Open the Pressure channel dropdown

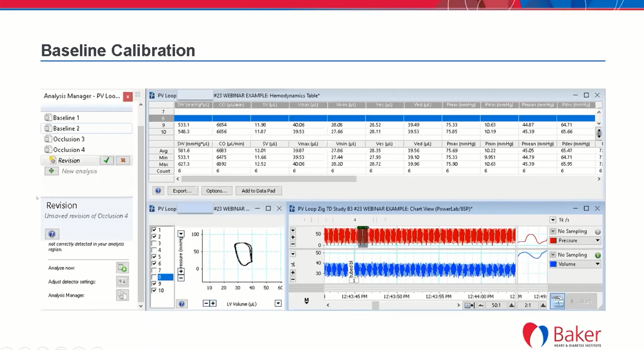[597, 241]
